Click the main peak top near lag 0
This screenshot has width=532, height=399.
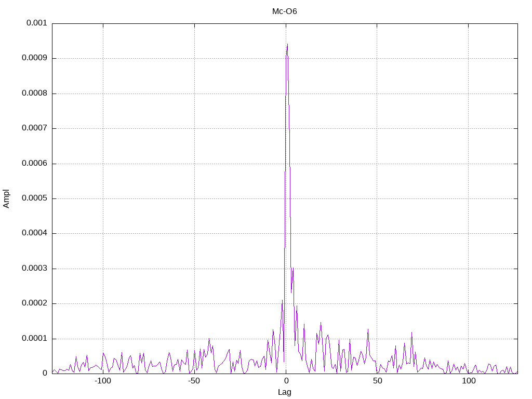point(287,44)
